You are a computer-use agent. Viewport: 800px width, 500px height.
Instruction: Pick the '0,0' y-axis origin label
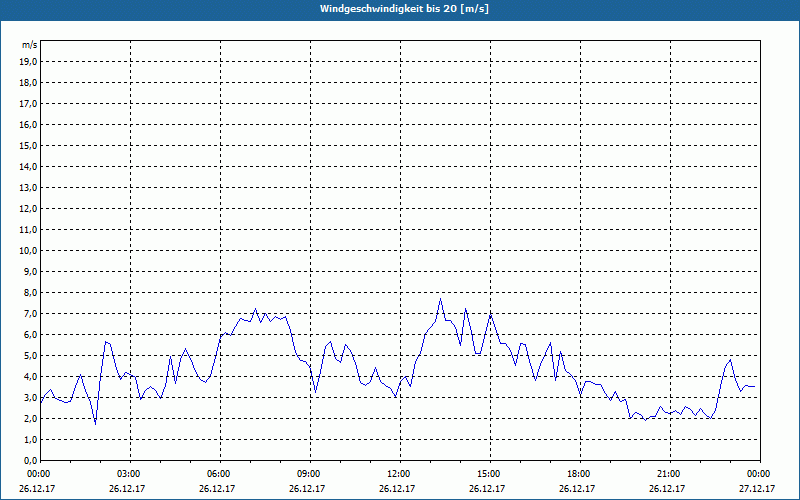pyautogui.click(x=30, y=460)
